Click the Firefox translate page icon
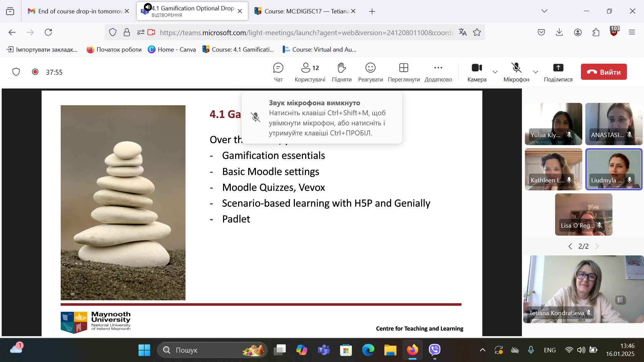Viewport: 644px width, 362px height. tap(463, 33)
